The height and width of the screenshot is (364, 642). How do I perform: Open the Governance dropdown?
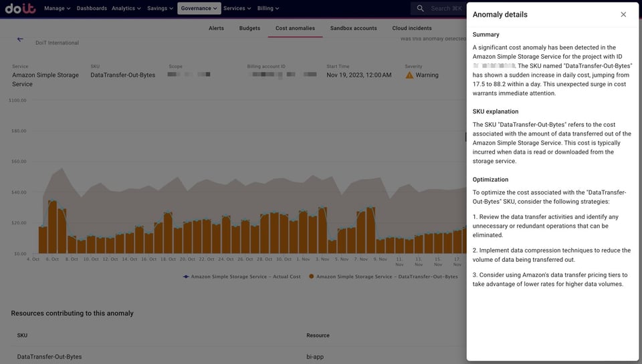pos(199,8)
